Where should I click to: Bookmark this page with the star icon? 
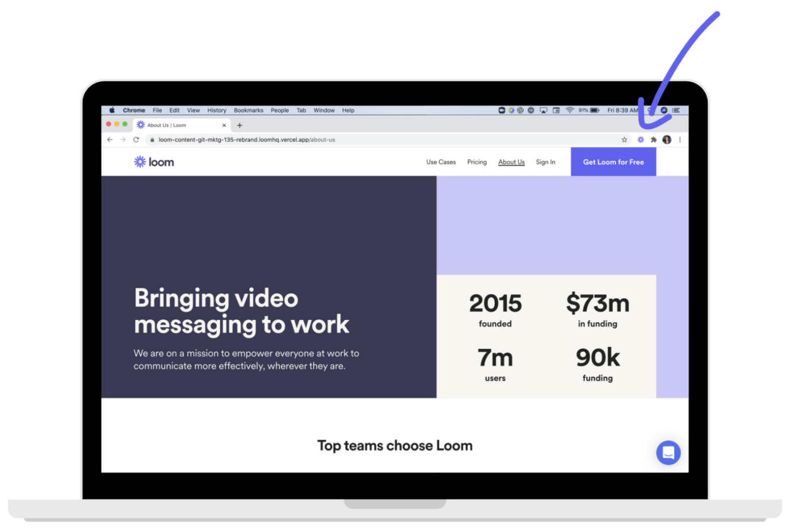(x=624, y=140)
